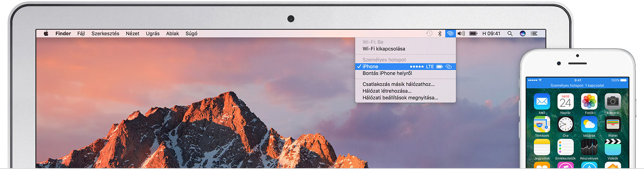644x169 pixels.
Task: Click the Wi-Fi: Be status text
Action: (x=373, y=42)
